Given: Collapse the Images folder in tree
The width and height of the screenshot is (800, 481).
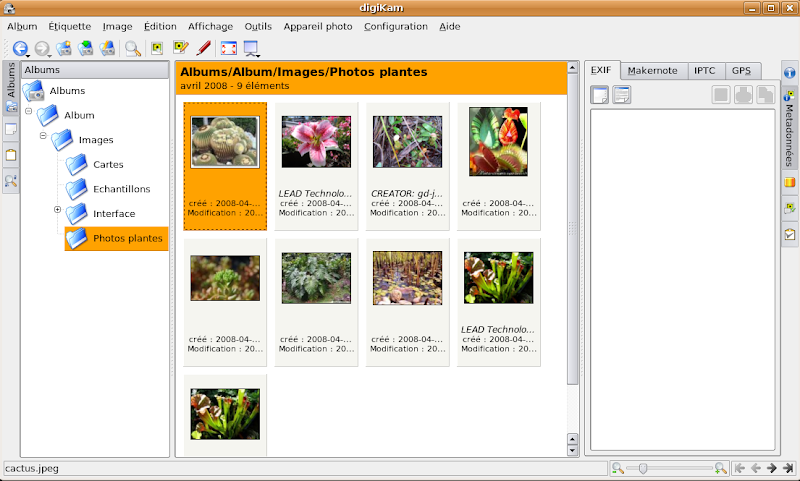Looking at the screenshot, I should click(x=43, y=135).
